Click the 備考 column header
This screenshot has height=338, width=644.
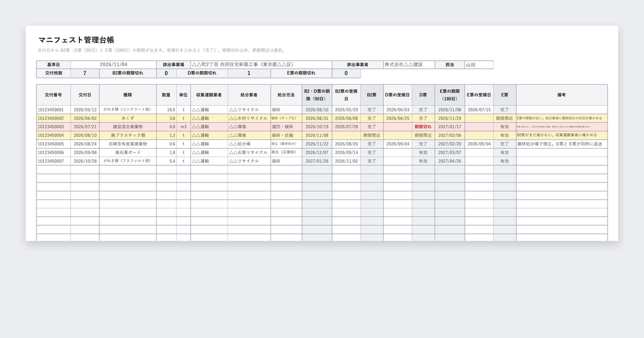pos(562,95)
